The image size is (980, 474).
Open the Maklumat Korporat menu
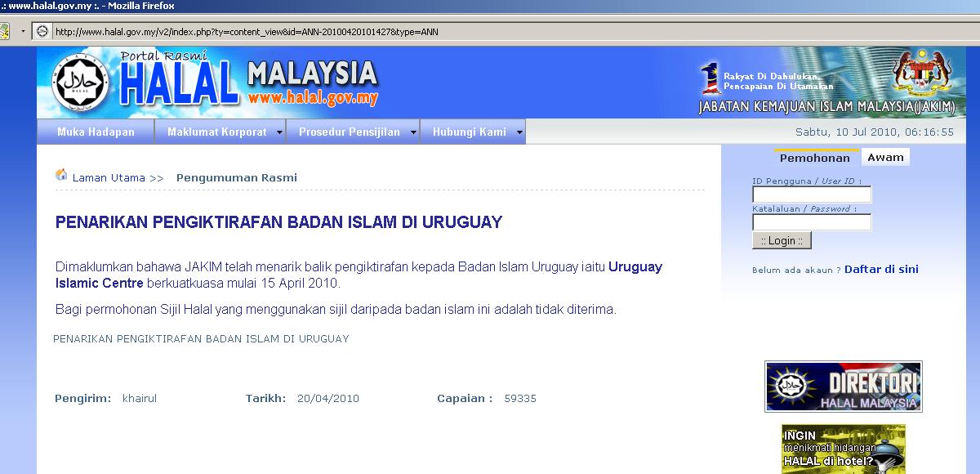220,132
